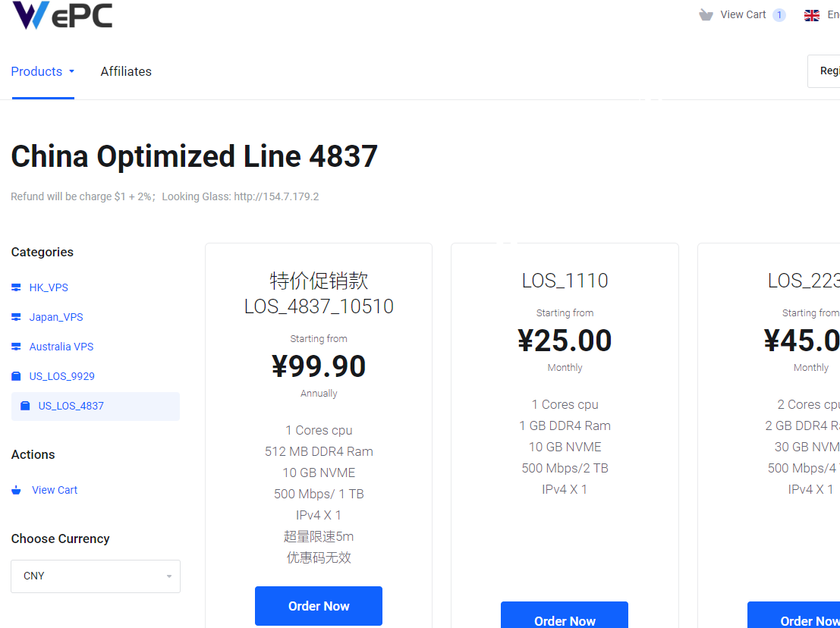This screenshot has height=628, width=840.
Task: Order the LOS_4837_10510 promotional plan
Action: (318, 606)
